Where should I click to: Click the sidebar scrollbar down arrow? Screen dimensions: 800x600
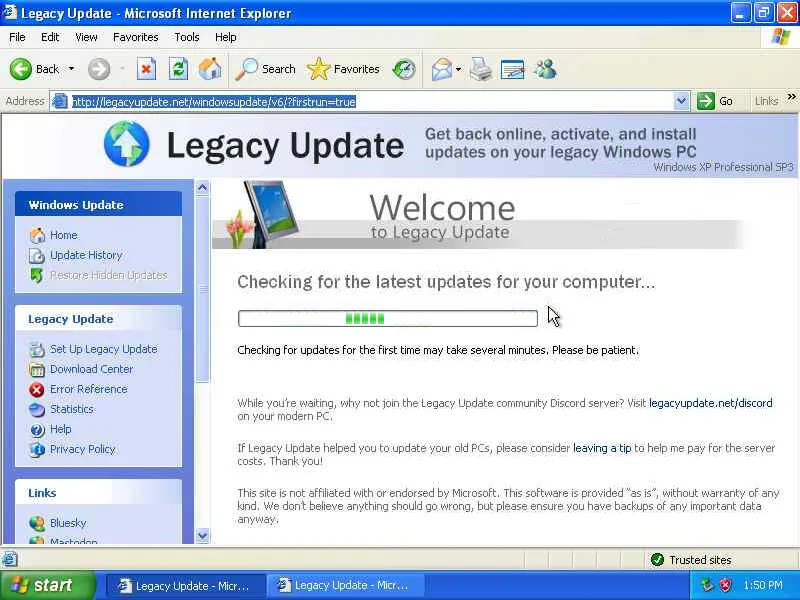203,536
